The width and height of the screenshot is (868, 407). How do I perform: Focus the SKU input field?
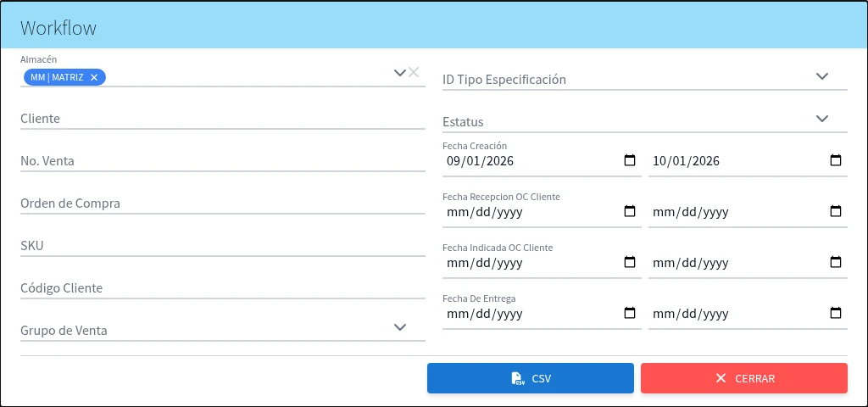[x=223, y=247]
